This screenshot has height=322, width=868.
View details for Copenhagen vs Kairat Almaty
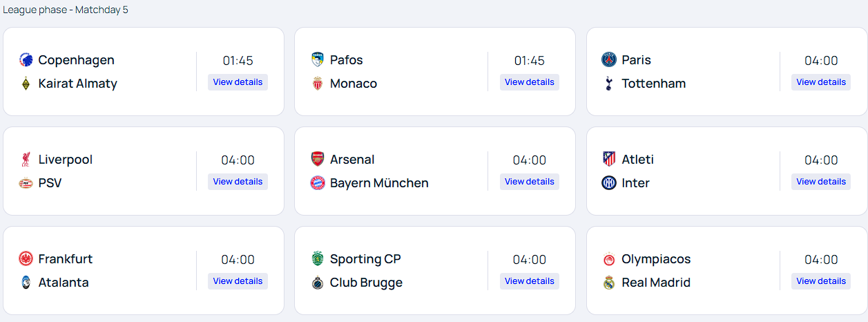(x=238, y=82)
